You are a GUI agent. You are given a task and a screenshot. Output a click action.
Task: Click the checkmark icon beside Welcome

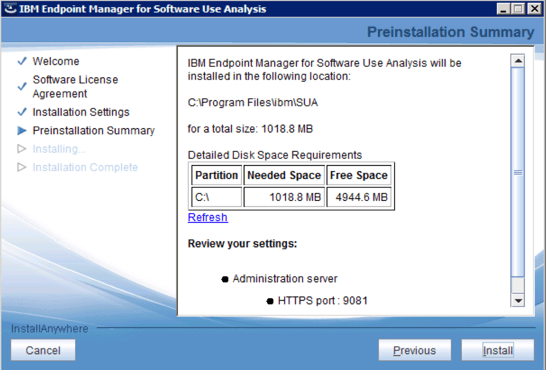click(22, 61)
